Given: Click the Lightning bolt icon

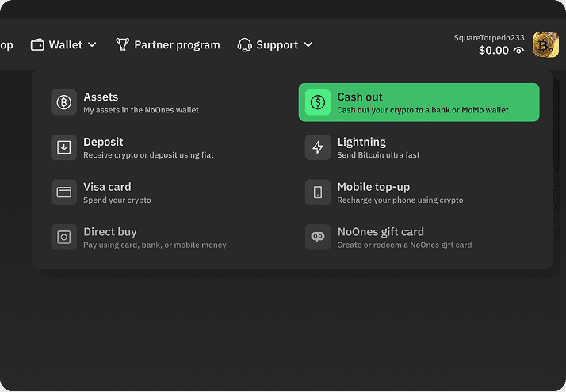Looking at the screenshot, I should 318,147.
